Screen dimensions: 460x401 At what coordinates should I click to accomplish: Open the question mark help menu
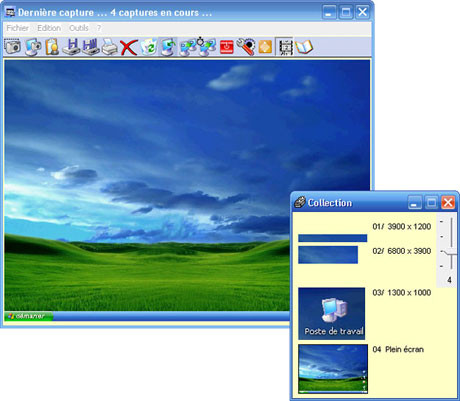click(x=99, y=28)
